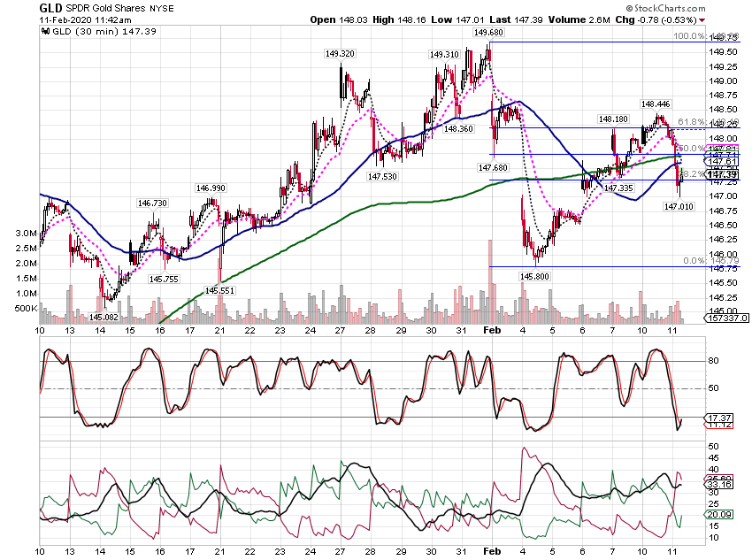Image resolution: width=752 pixels, height=560 pixels.
Task: Select the 146.730 price label
Action: (x=152, y=203)
